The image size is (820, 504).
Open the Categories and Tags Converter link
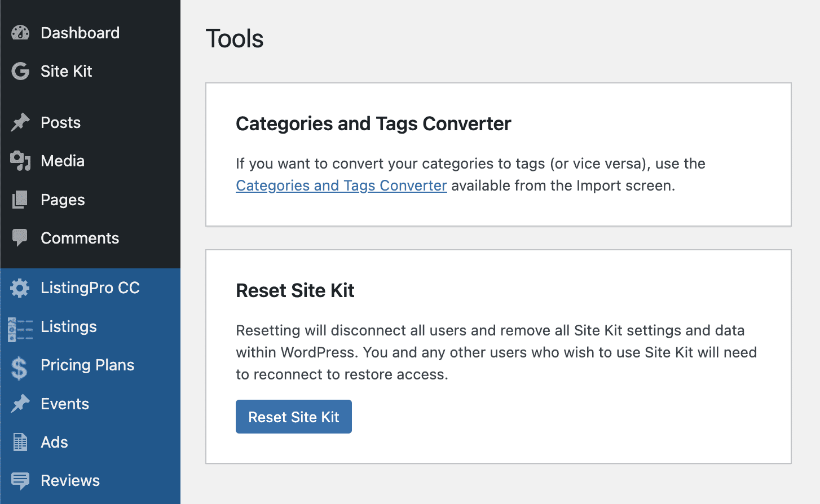point(341,185)
